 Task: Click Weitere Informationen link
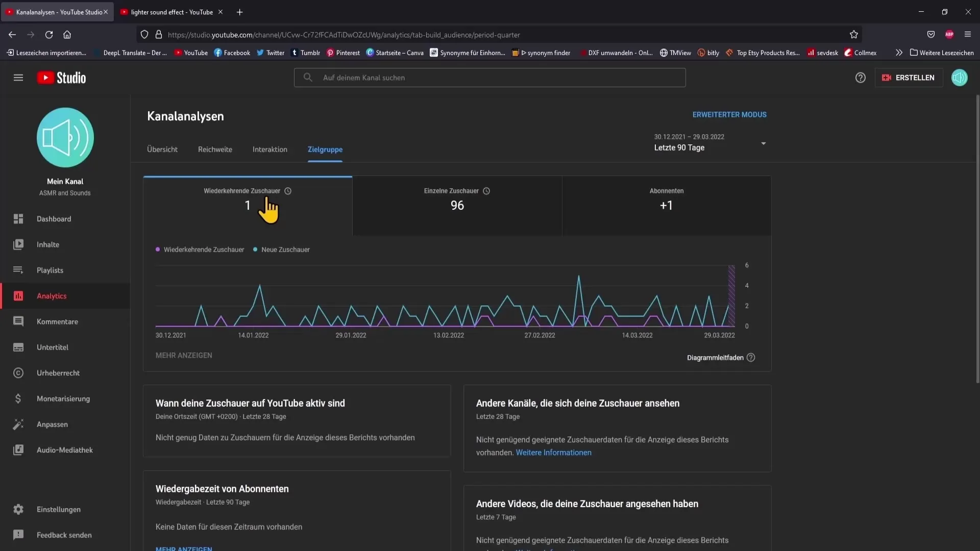coord(554,452)
